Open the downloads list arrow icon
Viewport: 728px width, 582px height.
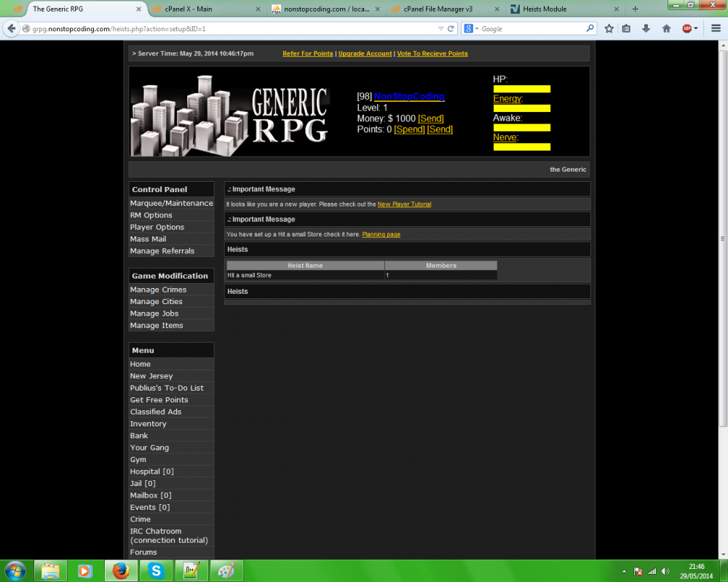pyautogui.click(x=647, y=28)
